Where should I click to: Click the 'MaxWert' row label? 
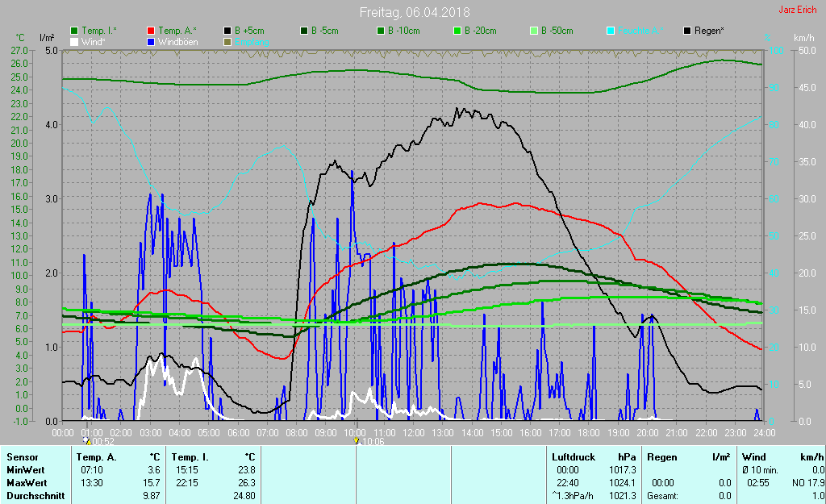tap(27, 483)
